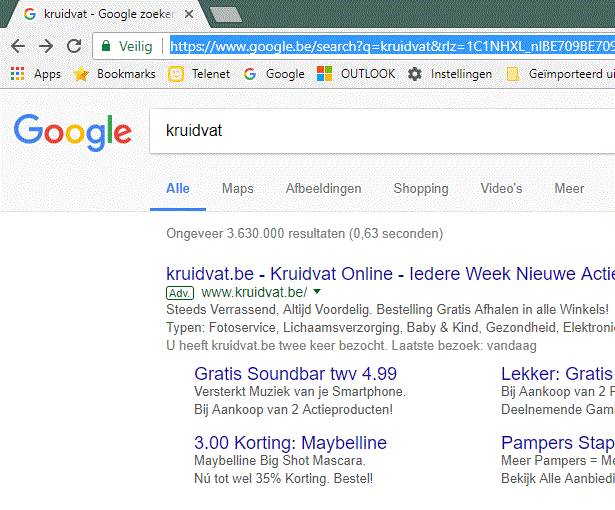Switch to the Maps tab

[237, 188]
